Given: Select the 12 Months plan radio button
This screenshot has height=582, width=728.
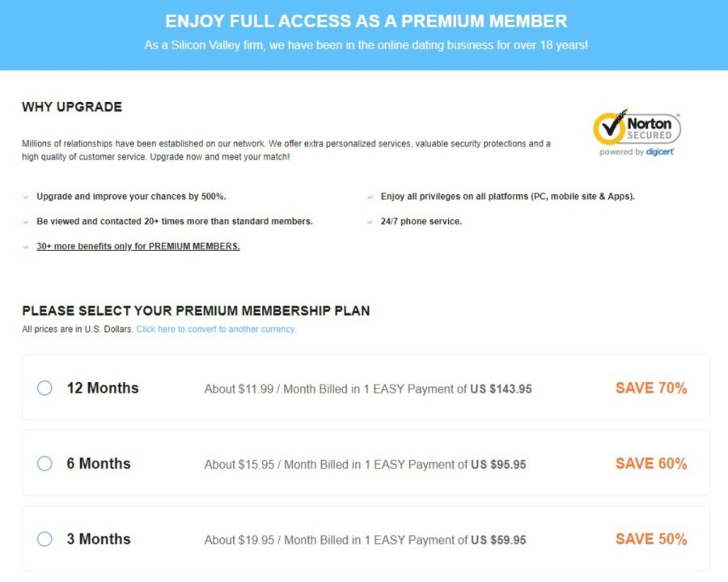Looking at the screenshot, I should (44, 389).
